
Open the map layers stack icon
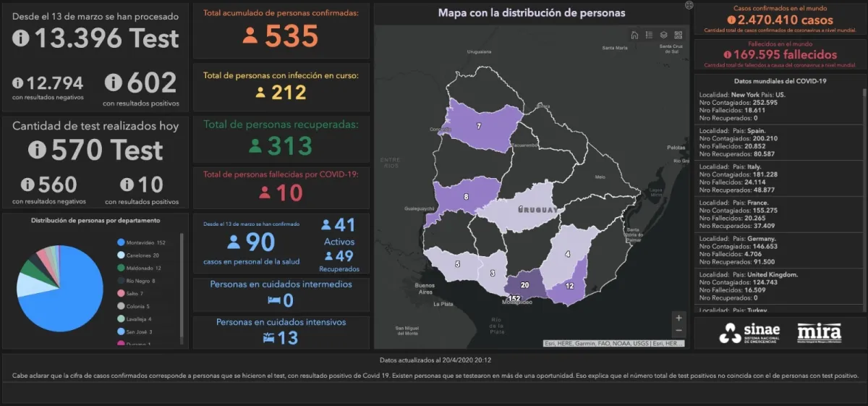point(663,35)
